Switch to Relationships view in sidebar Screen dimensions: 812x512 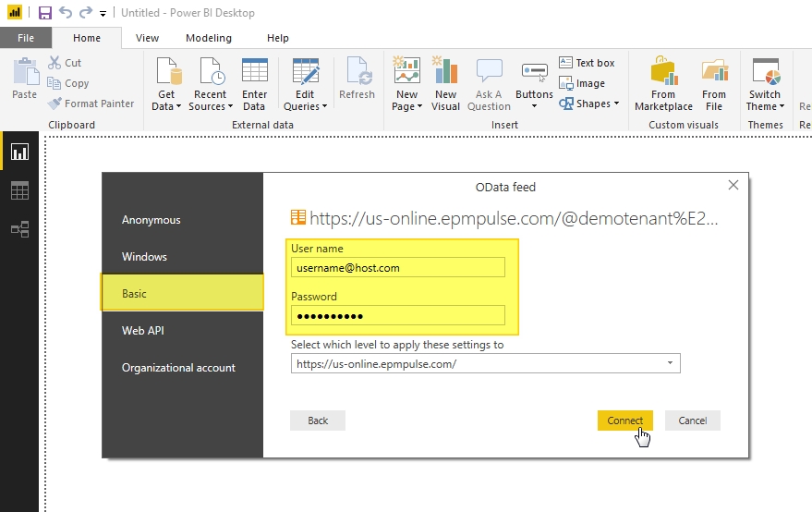click(x=19, y=229)
